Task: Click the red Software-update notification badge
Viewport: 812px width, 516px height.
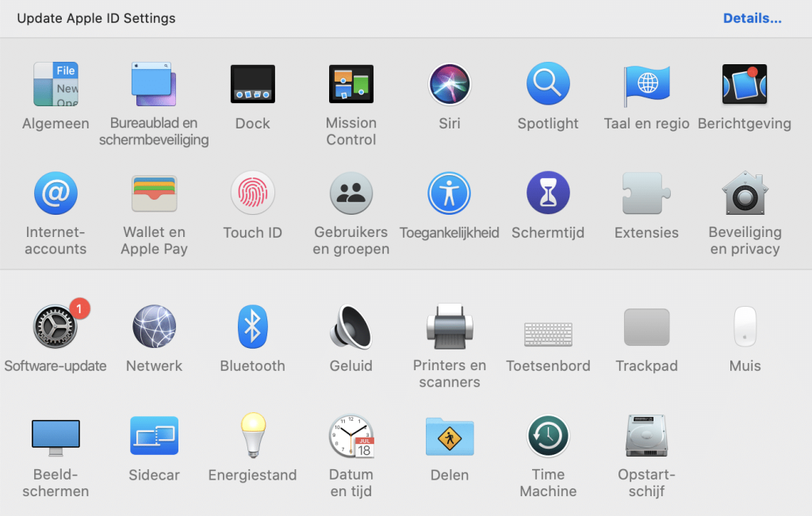Action: (79, 309)
